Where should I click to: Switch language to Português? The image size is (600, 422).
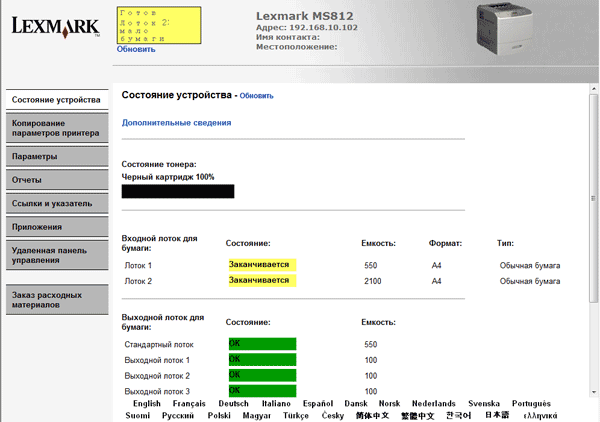pos(531,404)
